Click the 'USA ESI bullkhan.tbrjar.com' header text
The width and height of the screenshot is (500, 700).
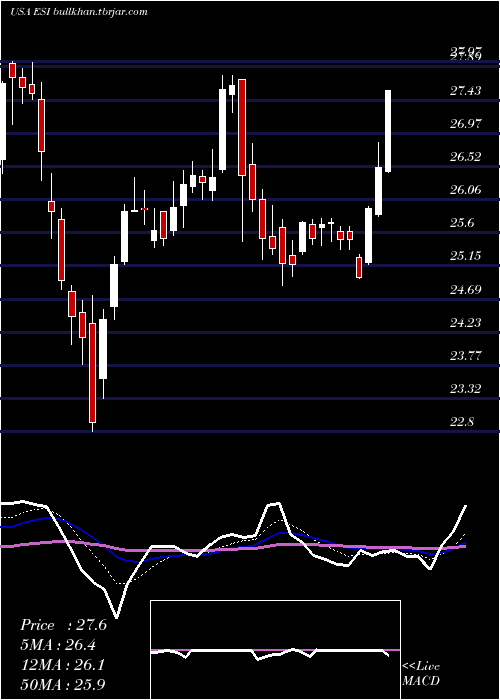click(79, 12)
